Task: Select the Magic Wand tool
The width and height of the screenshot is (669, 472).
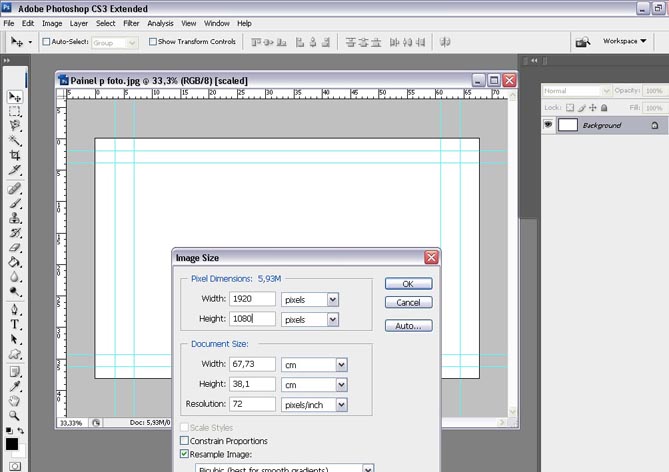Action: coord(15,141)
